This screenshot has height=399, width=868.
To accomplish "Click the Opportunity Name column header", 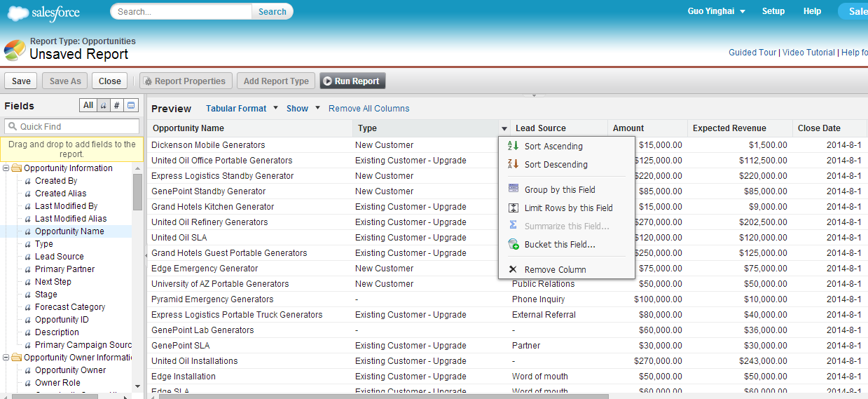I will coord(250,128).
